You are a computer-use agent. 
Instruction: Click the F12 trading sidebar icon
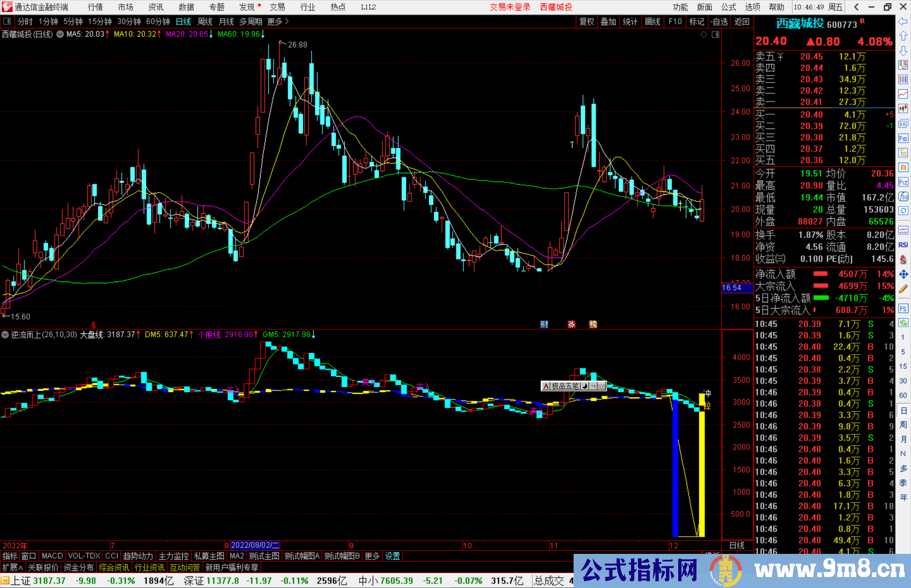tap(903, 182)
